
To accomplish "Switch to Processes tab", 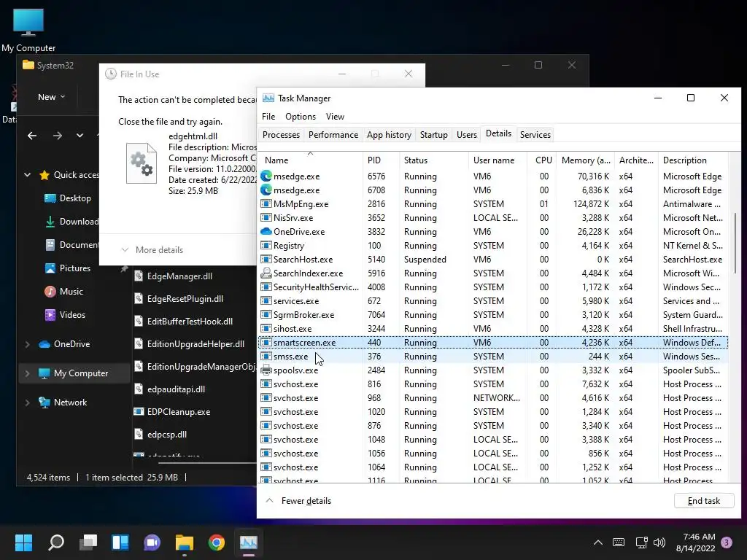I will [x=281, y=135].
